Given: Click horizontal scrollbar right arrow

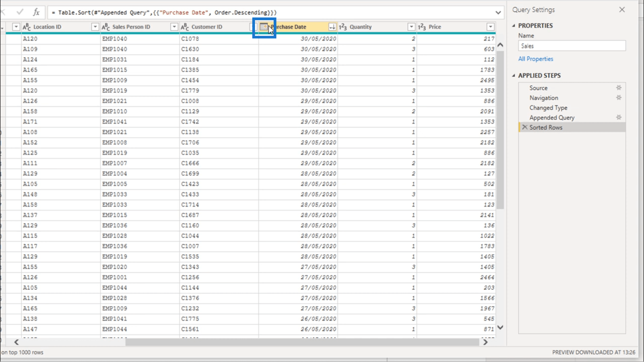Looking at the screenshot, I should pos(485,342).
